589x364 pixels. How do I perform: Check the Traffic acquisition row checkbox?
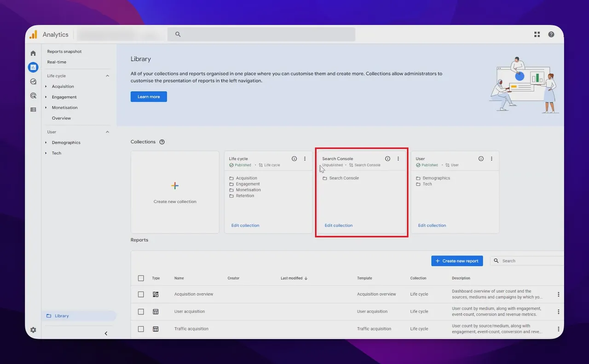point(141,329)
